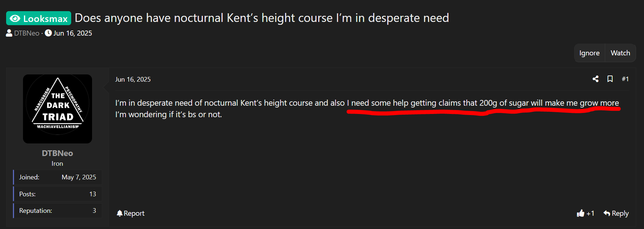
Task: Click the Jun 16, 2025 post timestamp
Action: 133,79
